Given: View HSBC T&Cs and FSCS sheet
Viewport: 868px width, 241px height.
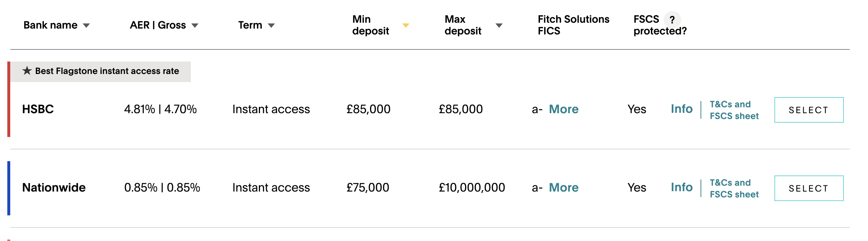Looking at the screenshot, I should (x=734, y=110).
